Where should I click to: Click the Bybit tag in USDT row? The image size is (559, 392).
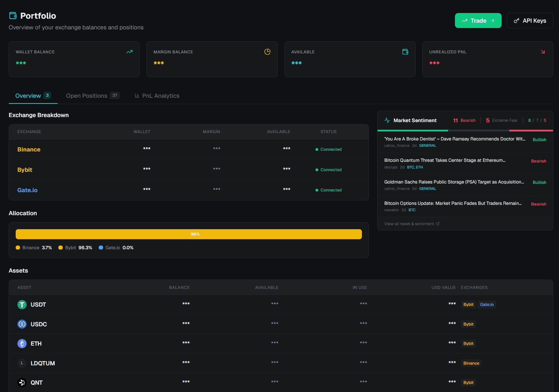468,305
